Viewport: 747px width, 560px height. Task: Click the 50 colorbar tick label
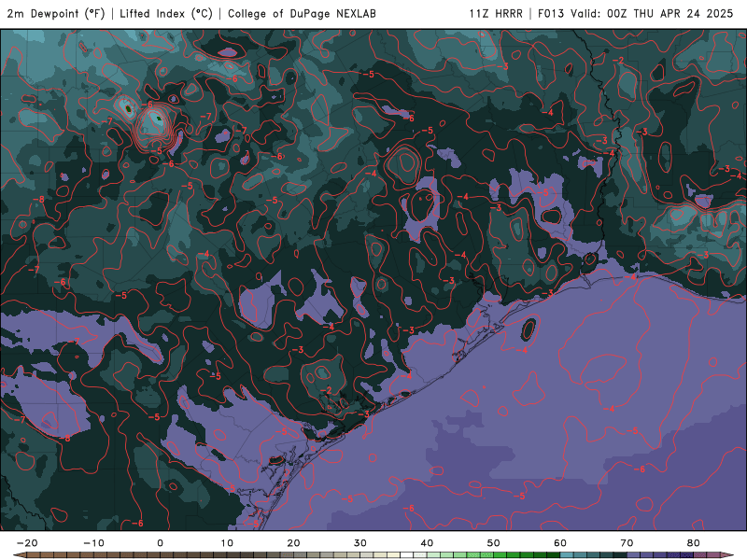click(494, 542)
